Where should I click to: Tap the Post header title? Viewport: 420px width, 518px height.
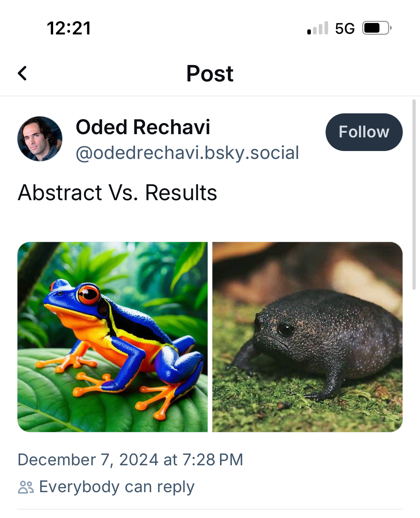(210, 74)
